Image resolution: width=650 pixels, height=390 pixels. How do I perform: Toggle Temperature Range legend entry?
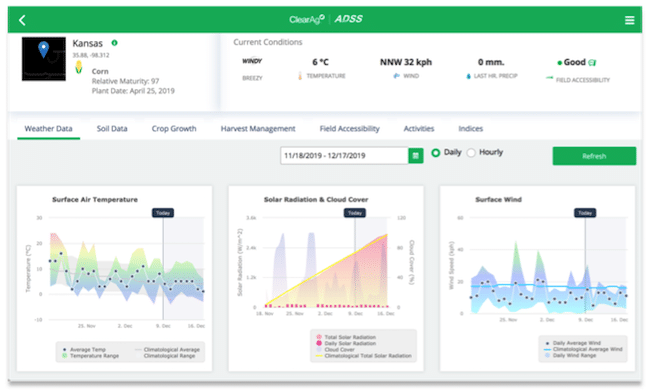90,356
